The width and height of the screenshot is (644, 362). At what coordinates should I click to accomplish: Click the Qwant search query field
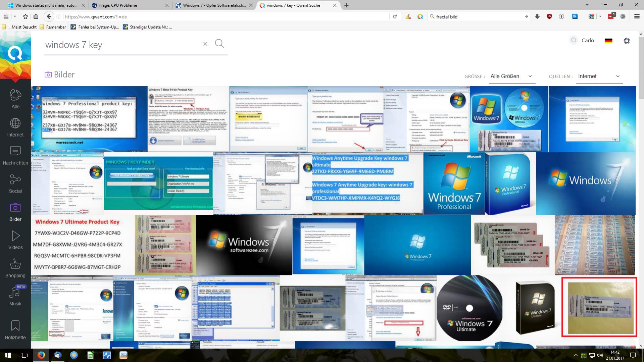[122, 45]
